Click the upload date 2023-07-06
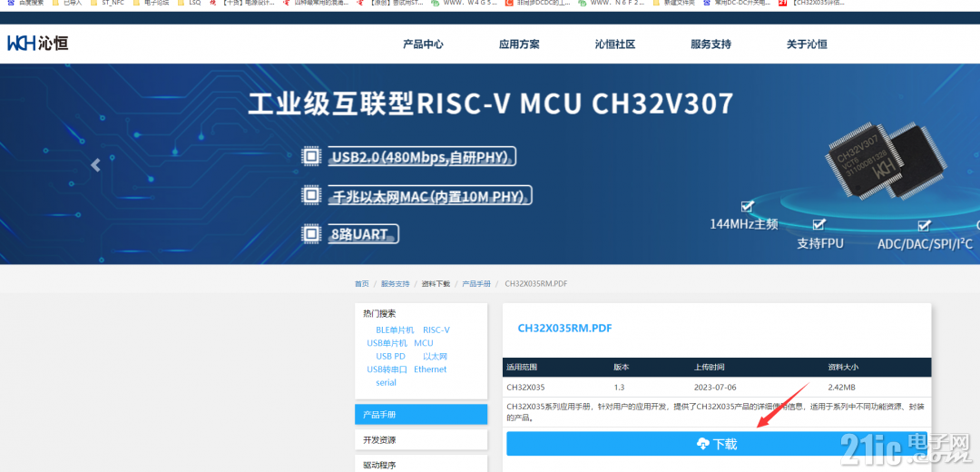Image resolution: width=980 pixels, height=472 pixels. pyautogui.click(x=715, y=387)
